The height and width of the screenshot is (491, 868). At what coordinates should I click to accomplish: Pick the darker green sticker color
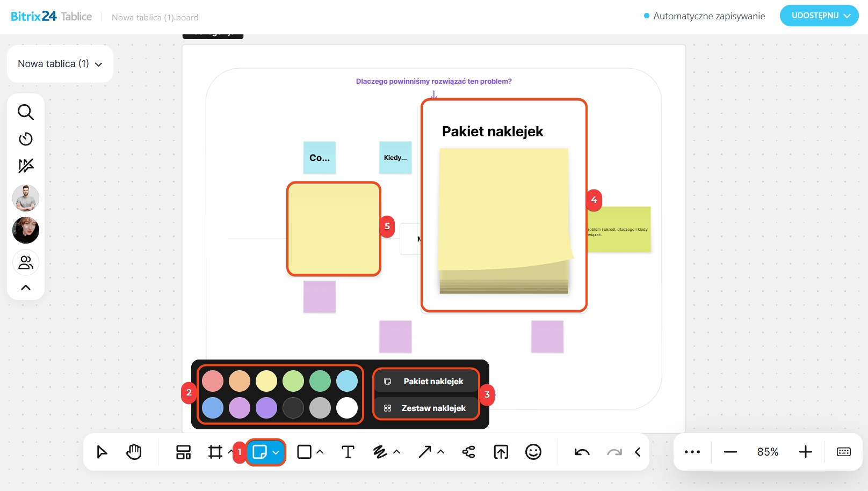click(x=320, y=381)
